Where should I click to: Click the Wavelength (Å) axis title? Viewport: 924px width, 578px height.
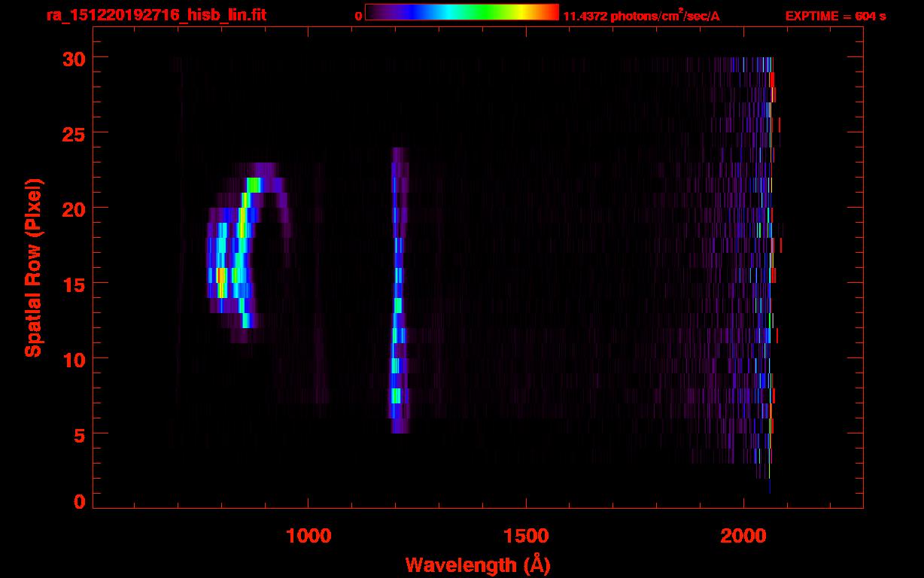(478, 564)
